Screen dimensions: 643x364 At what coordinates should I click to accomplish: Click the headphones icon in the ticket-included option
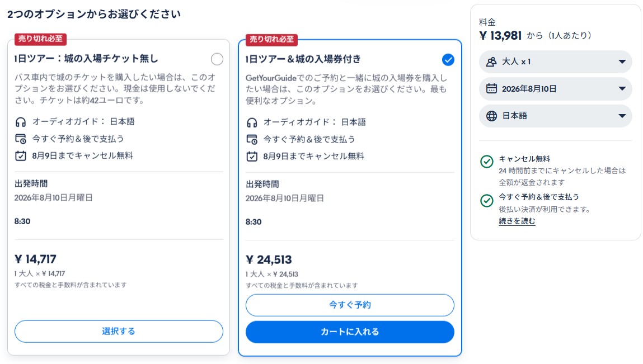click(252, 122)
